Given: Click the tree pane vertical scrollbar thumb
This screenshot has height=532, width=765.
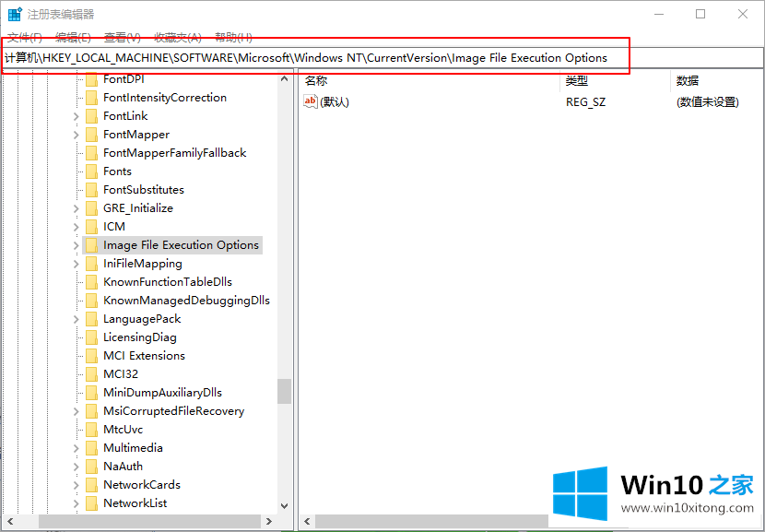Looking at the screenshot, I should (285, 392).
